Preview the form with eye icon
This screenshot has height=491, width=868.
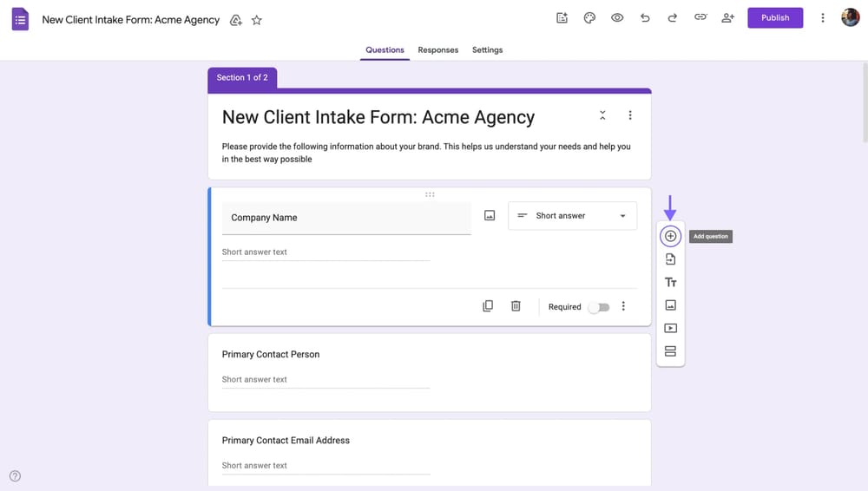[617, 17]
